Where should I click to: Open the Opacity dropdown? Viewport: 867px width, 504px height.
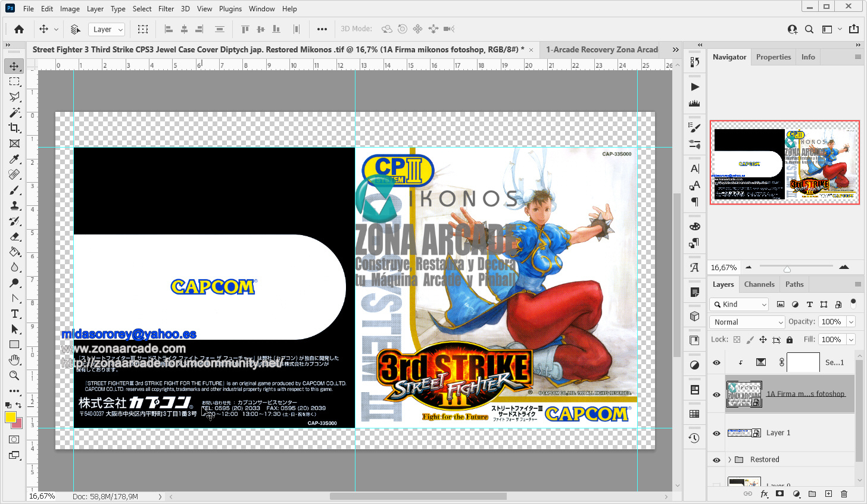(x=851, y=321)
